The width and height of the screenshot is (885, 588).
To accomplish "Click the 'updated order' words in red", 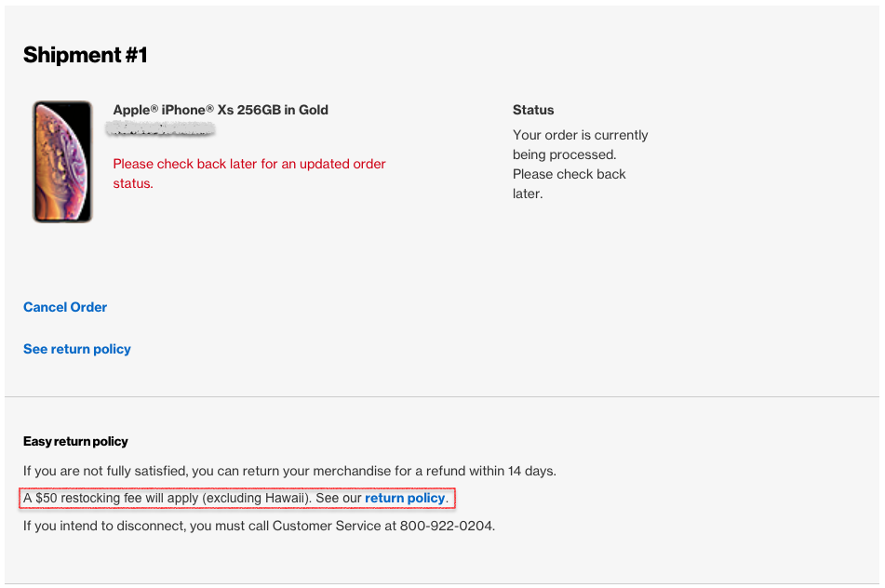I will (x=342, y=164).
